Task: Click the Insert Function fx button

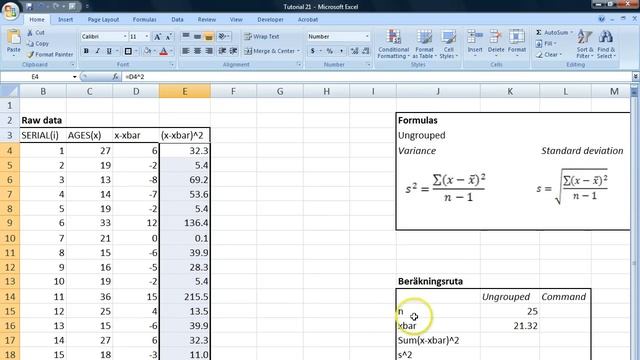Action: tap(116, 77)
